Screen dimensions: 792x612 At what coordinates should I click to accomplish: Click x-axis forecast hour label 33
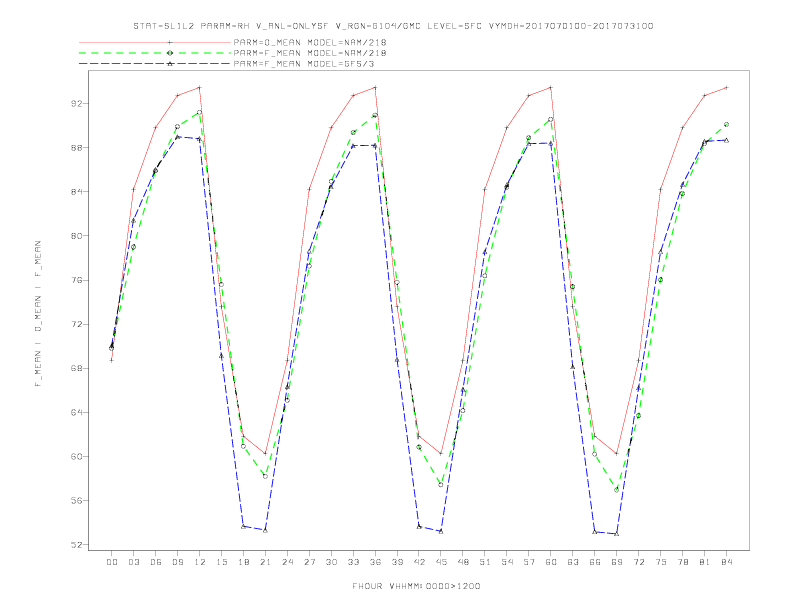pyautogui.click(x=353, y=562)
